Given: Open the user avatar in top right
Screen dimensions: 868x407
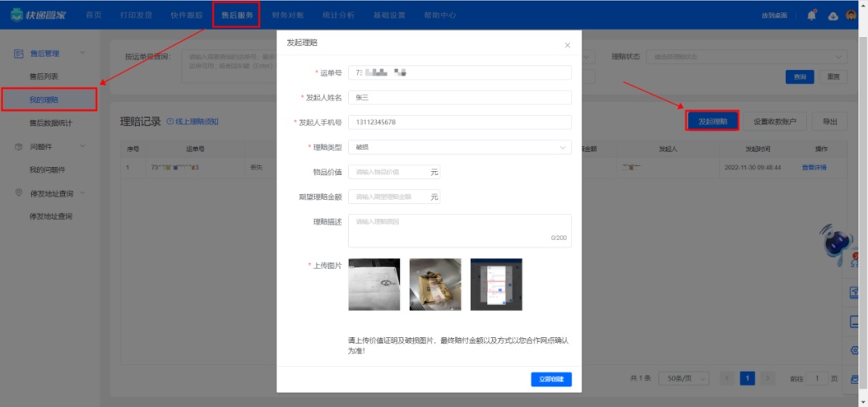Looking at the screenshot, I should (x=852, y=15).
